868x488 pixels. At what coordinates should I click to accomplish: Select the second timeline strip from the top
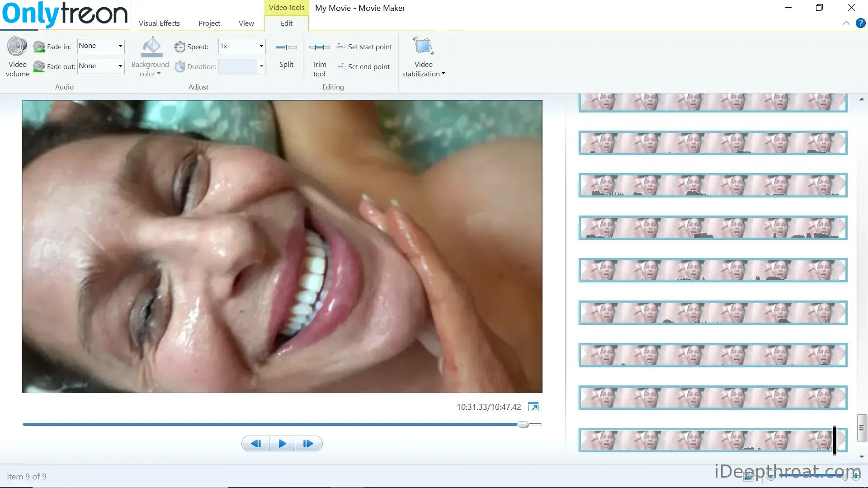pyautogui.click(x=713, y=143)
